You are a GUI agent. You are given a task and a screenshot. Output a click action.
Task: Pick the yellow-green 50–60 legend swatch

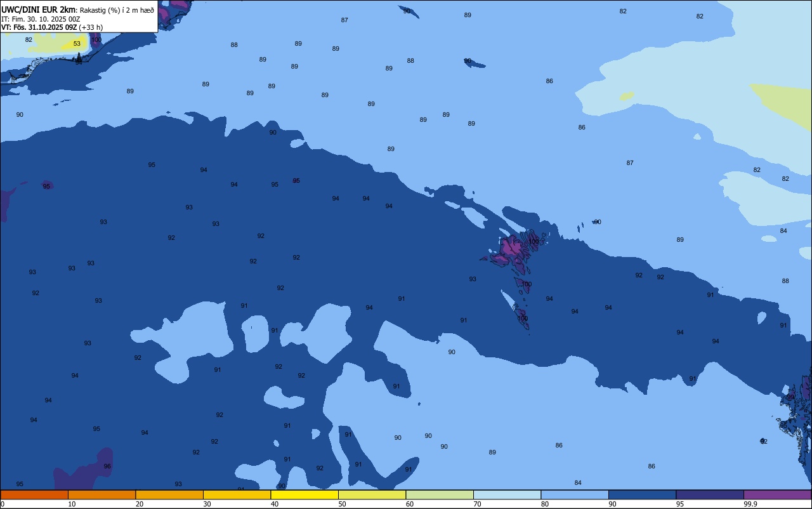[372, 494]
